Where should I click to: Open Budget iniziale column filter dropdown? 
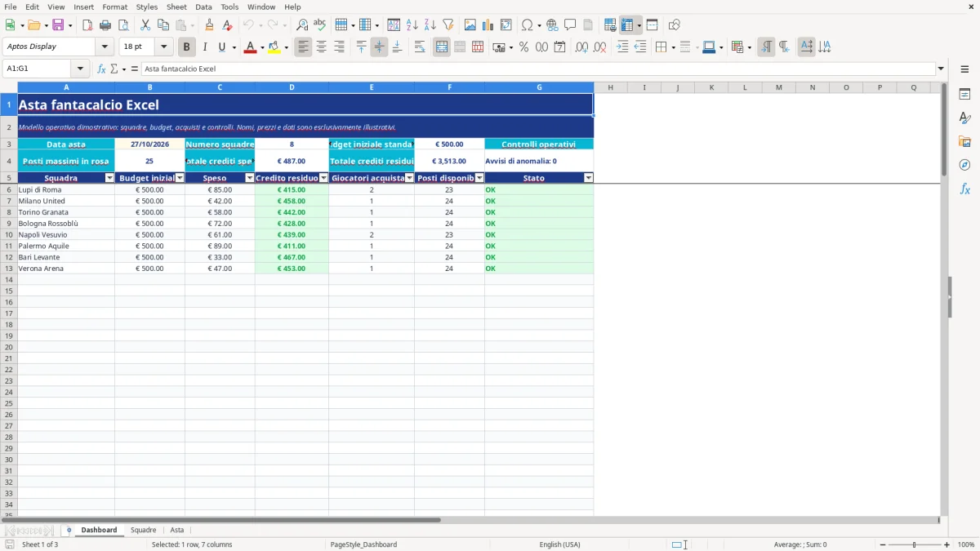pyautogui.click(x=180, y=178)
